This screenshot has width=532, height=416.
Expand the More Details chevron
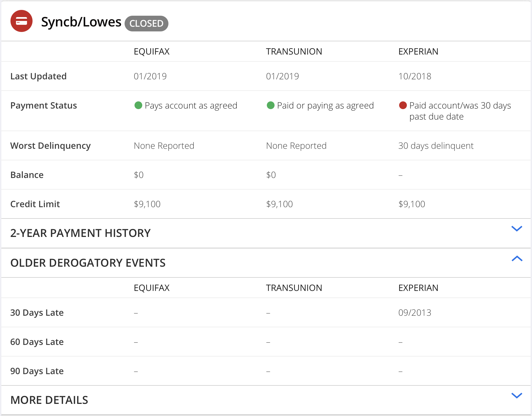517,396
